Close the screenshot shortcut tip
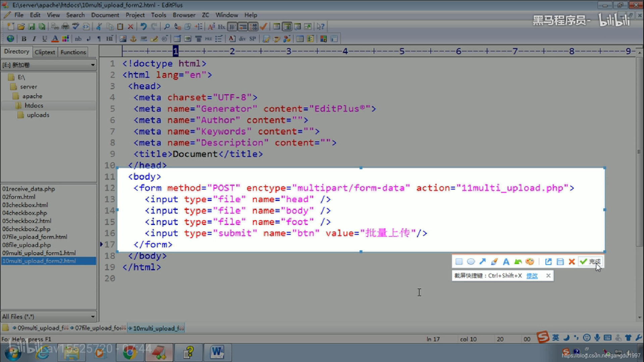The width and height of the screenshot is (644, 362). coord(548,276)
